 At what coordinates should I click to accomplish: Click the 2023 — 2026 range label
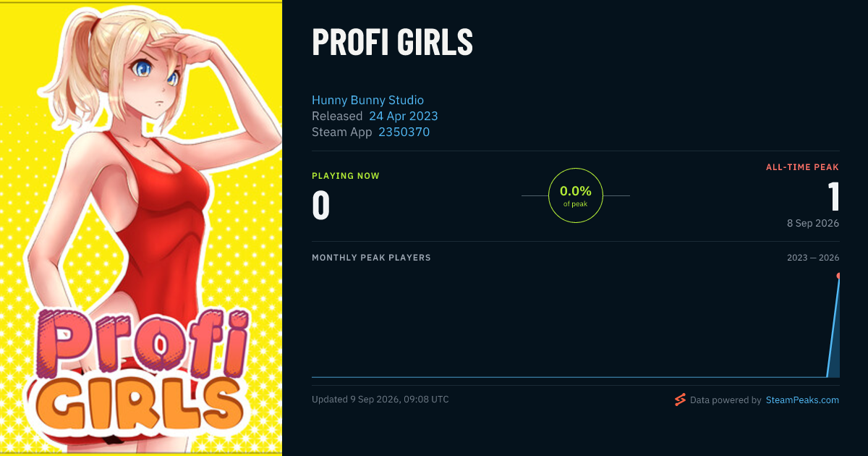click(x=813, y=258)
